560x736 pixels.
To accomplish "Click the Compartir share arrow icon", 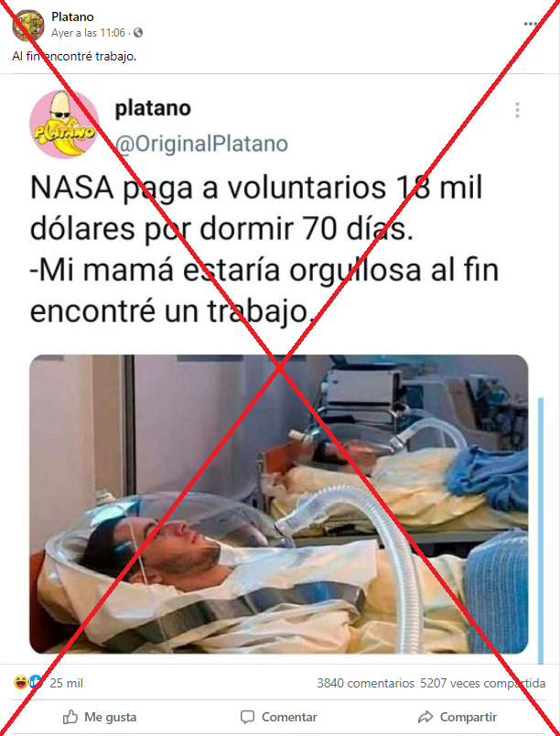I will tap(425, 717).
